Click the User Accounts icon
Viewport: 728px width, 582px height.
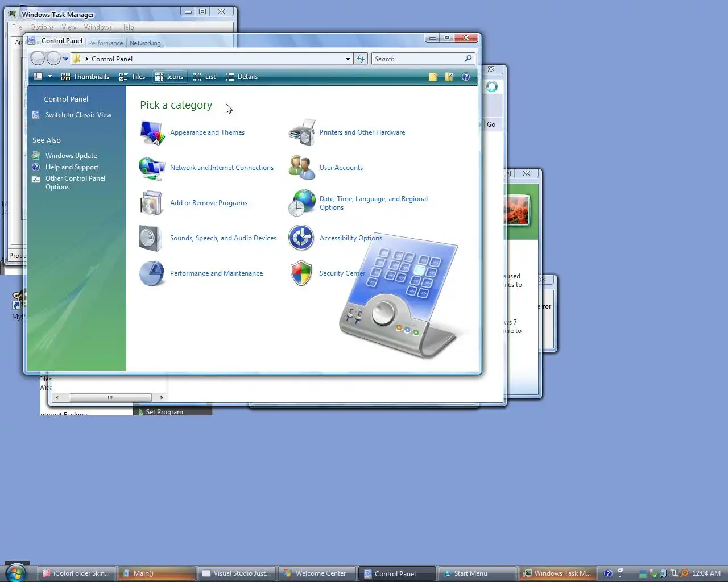[x=302, y=168]
